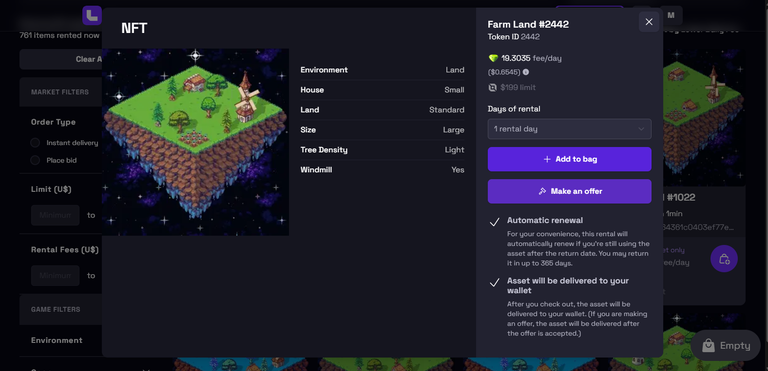Click the Farm Land #2442 NFT image

coord(195,142)
